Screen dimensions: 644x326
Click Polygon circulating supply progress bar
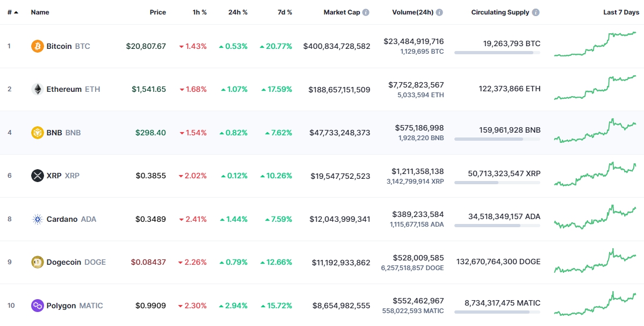497,312
